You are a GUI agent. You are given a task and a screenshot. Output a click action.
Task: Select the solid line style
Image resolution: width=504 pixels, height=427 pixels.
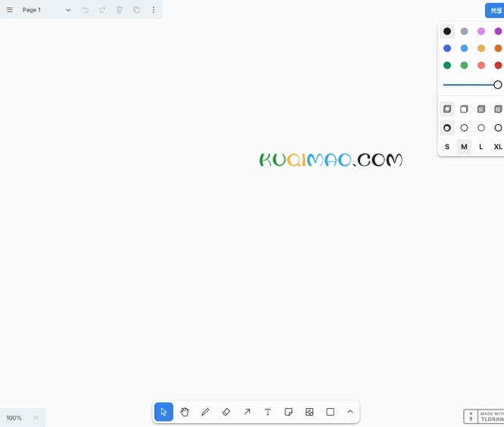[498, 128]
